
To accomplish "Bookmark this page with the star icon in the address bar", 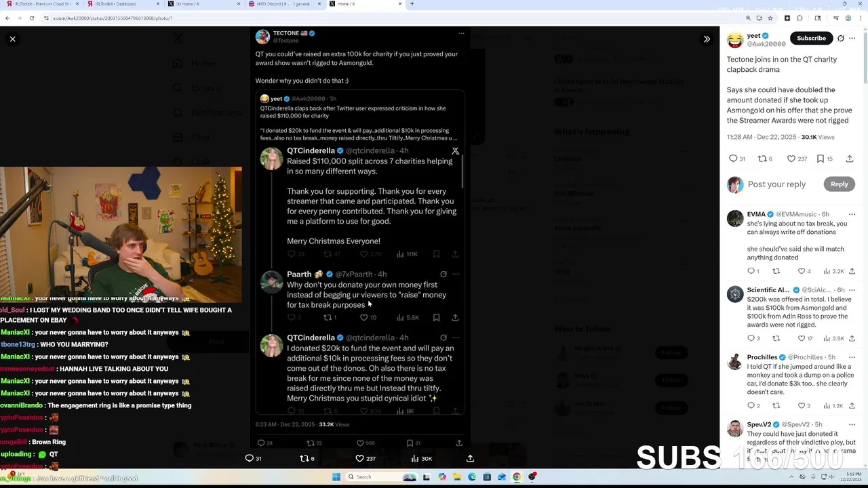I will pyautogui.click(x=770, y=18).
